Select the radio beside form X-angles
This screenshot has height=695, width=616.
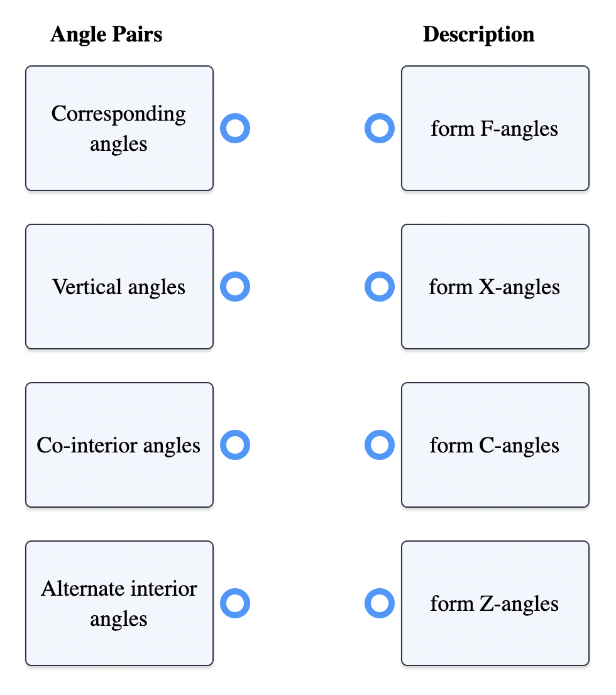(379, 287)
